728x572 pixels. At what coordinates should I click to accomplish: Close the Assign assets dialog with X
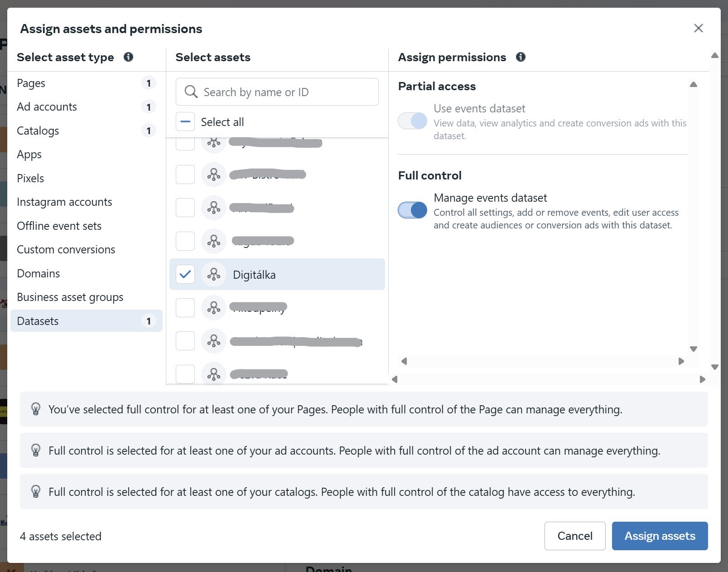point(698,29)
